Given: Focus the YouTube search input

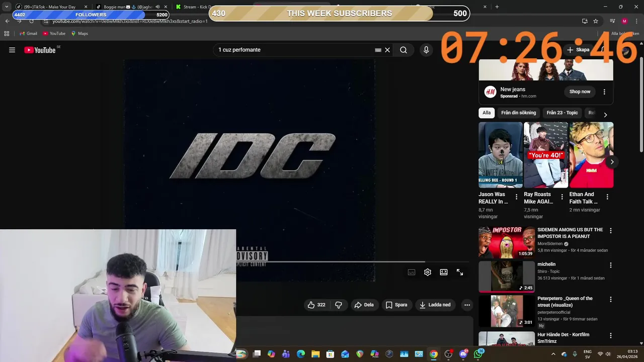Looking at the screenshot, I should pos(294,50).
